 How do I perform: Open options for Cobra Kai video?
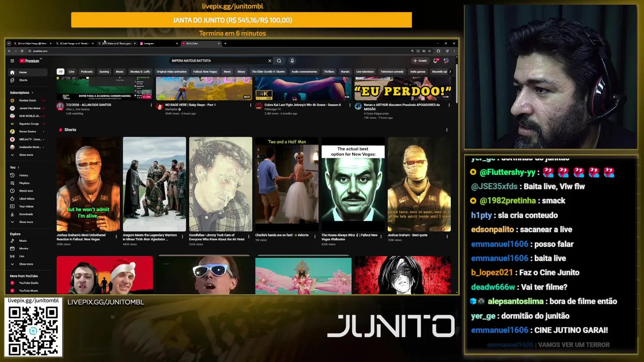coord(350,105)
